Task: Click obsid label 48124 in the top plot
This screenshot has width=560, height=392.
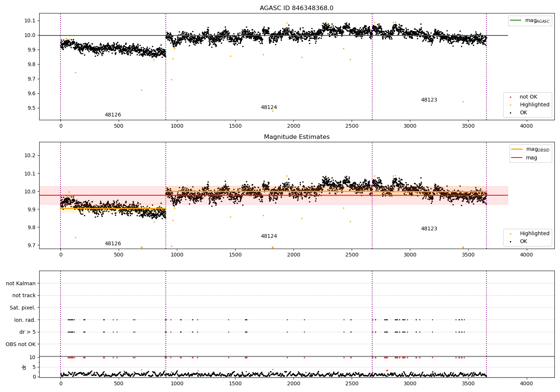Action: tap(269, 108)
